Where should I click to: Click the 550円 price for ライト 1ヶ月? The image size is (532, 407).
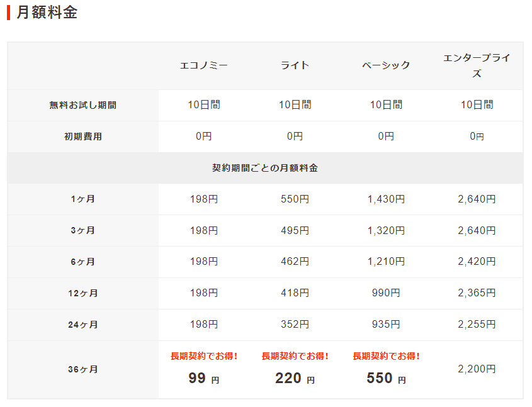[x=295, y=199]
